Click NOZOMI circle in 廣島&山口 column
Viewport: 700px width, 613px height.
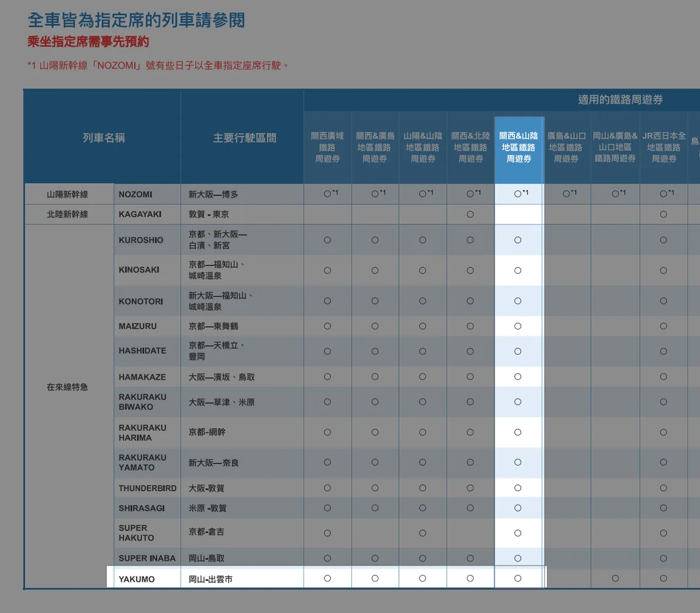click(566, 194)
